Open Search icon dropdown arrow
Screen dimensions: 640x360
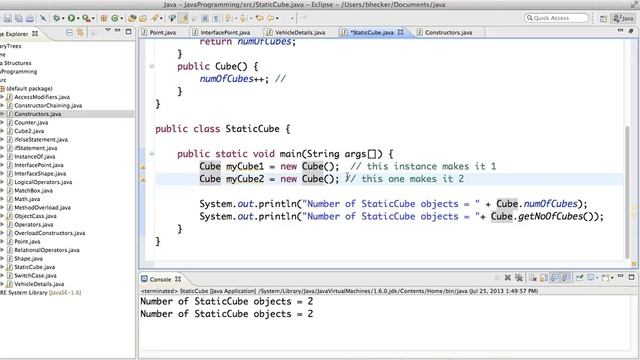161,19
